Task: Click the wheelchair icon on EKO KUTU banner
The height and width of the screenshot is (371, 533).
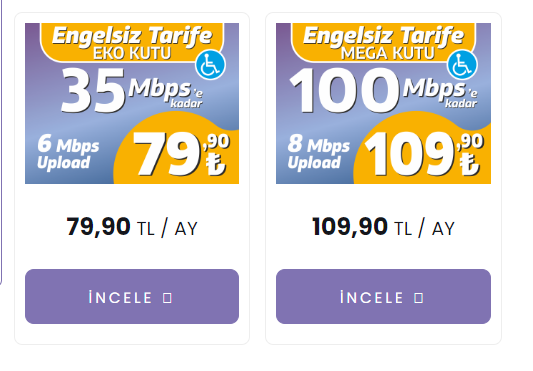Action: [210, 65]
